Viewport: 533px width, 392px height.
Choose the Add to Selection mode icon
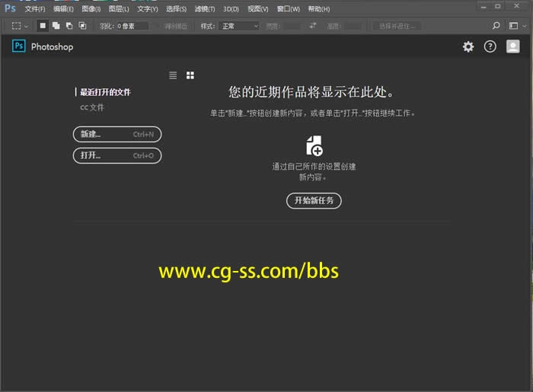56,25
